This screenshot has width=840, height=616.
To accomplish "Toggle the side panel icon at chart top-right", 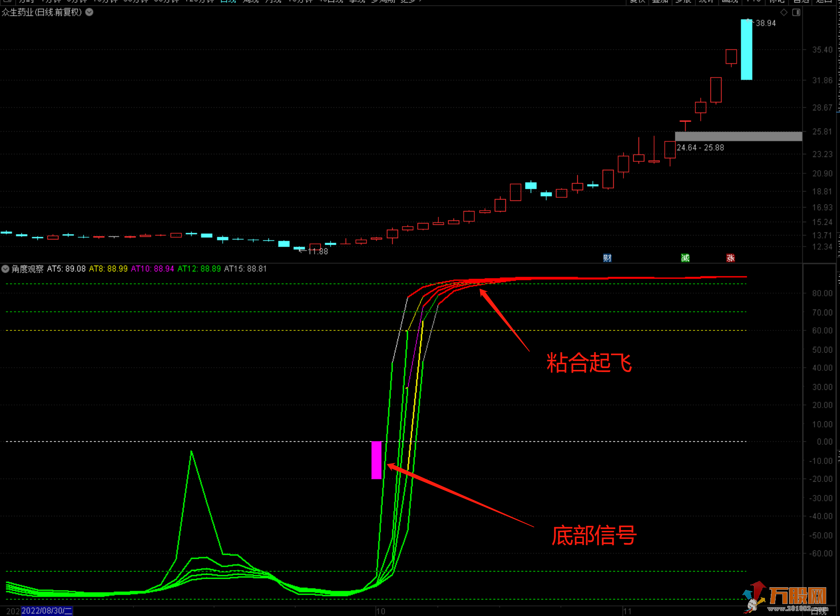I will pos(797,12).
